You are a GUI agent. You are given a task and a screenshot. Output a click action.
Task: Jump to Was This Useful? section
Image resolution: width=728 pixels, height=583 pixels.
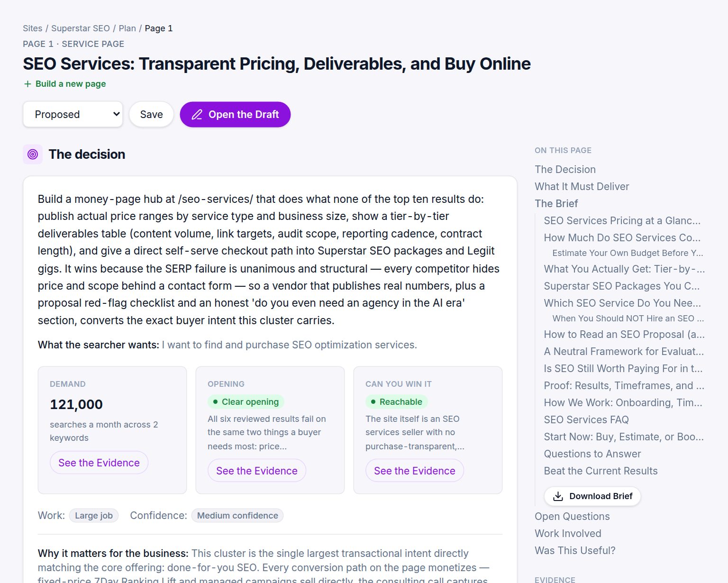pyautogui.click(x=575, y=551)
